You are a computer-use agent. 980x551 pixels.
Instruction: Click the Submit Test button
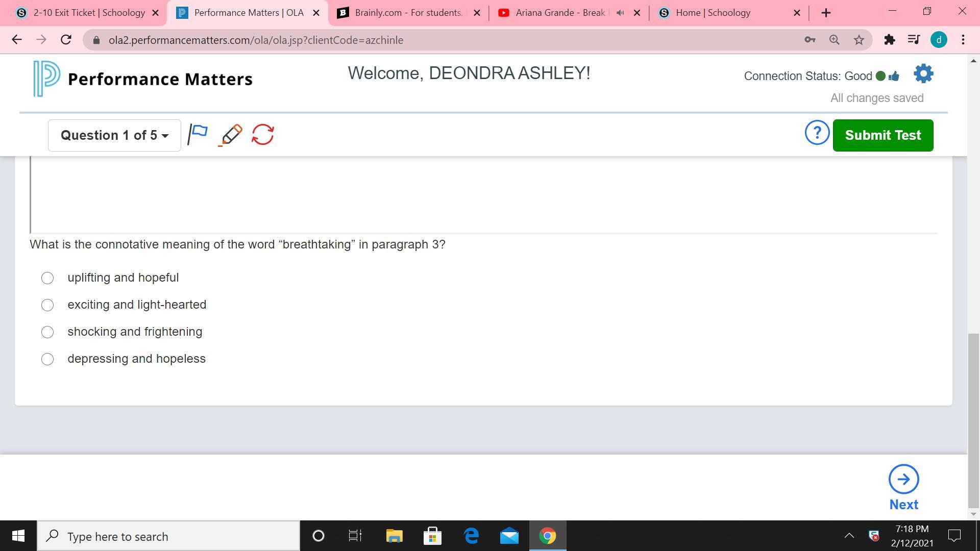(883, 135)
